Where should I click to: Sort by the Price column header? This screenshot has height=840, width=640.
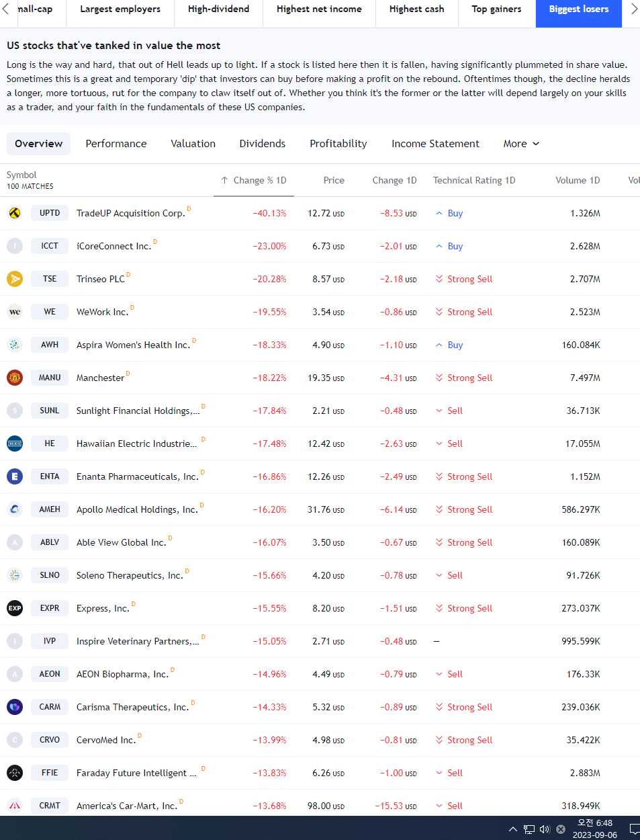[334, 180]
